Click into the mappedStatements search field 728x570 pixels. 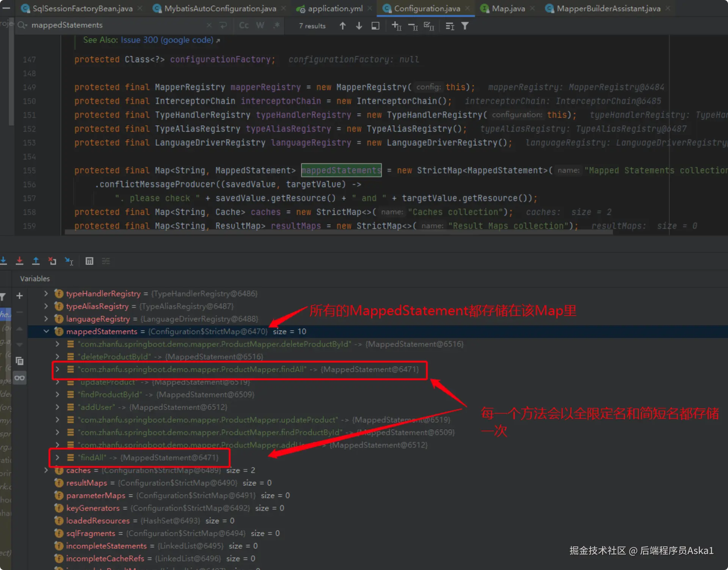pyautogui.click(x=114, y=25)
